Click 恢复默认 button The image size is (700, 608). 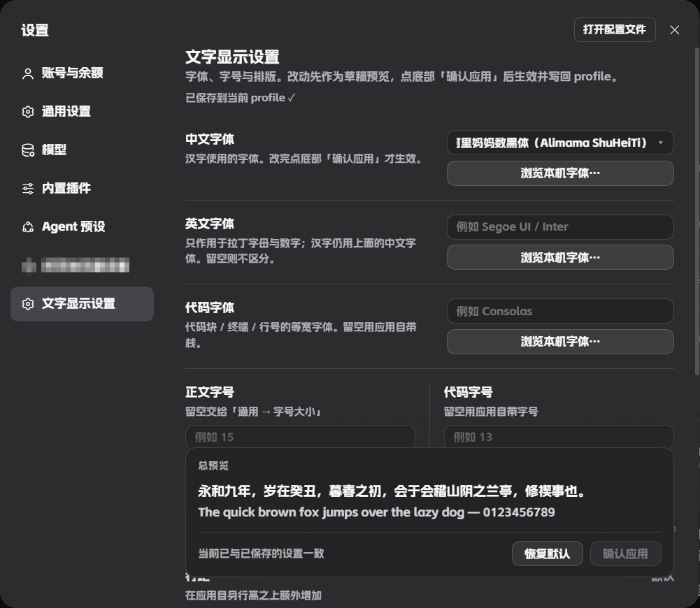click(547, 553)
